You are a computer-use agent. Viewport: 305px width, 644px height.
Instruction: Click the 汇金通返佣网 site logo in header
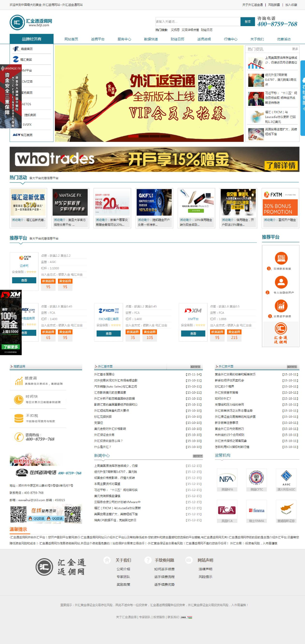pyautogui.click(x=31, y=22)
